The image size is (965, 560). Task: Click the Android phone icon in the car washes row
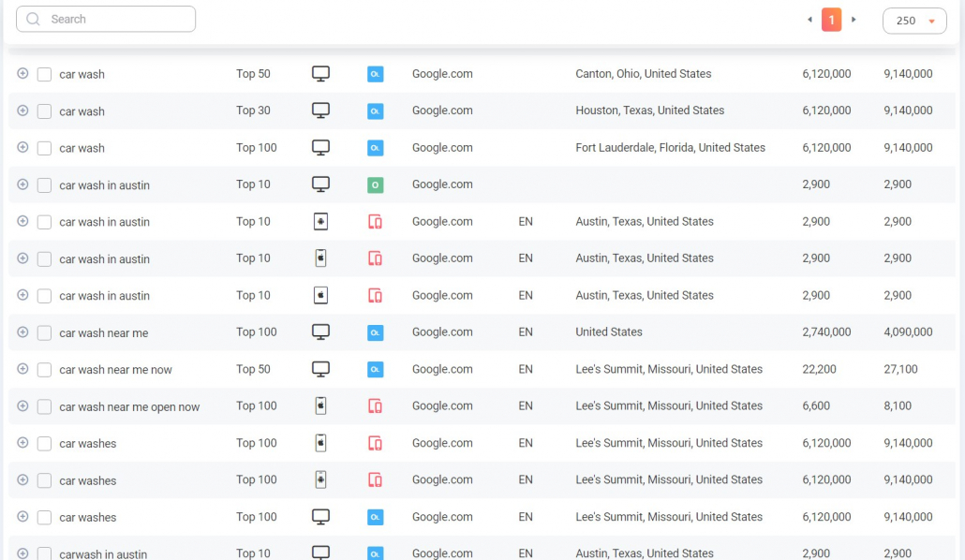coord(320,480)
